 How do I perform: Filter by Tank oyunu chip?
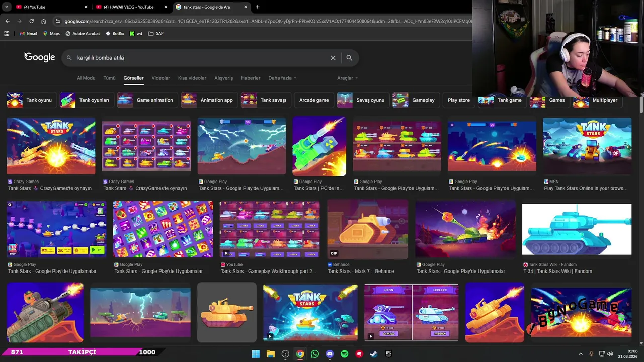coord(31,100)
